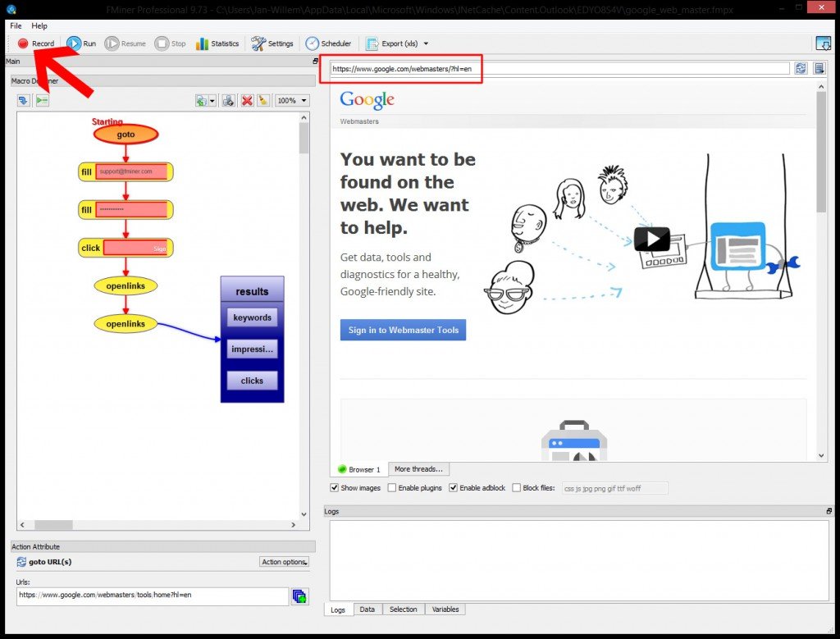Open the 100% zoom level dropdown
The height and width of the screenshot is (639, 840).
[x=292, y=100]
